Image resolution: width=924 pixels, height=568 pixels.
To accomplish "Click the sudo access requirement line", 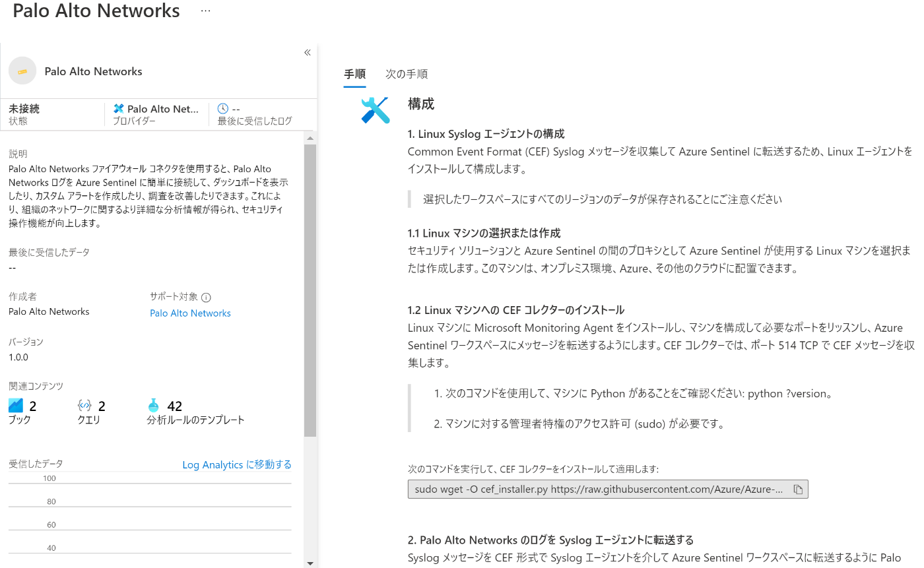I will [579, 424].
